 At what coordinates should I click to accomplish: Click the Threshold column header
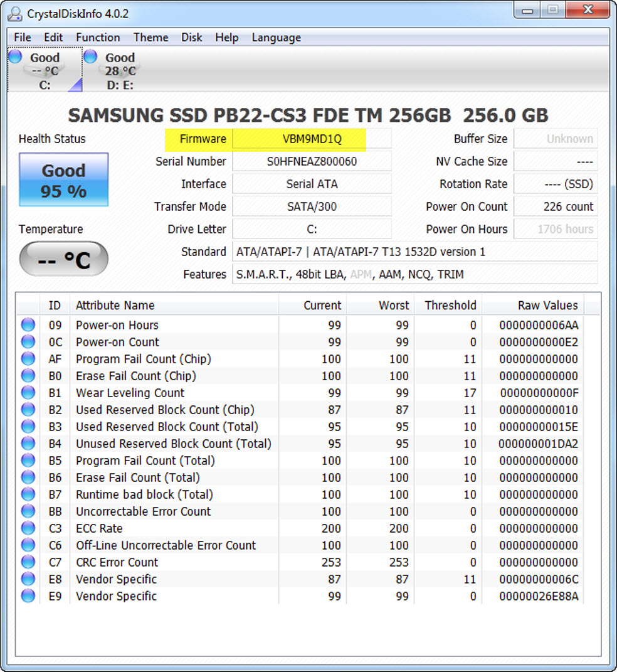click(x=448, y=305)
